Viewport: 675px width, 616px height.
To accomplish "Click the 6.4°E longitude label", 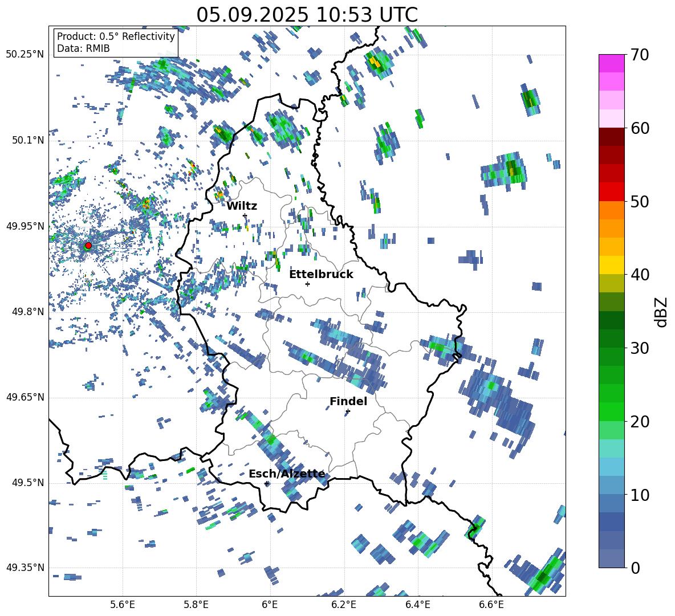I will pyautogui.click(x=417, y=605).
